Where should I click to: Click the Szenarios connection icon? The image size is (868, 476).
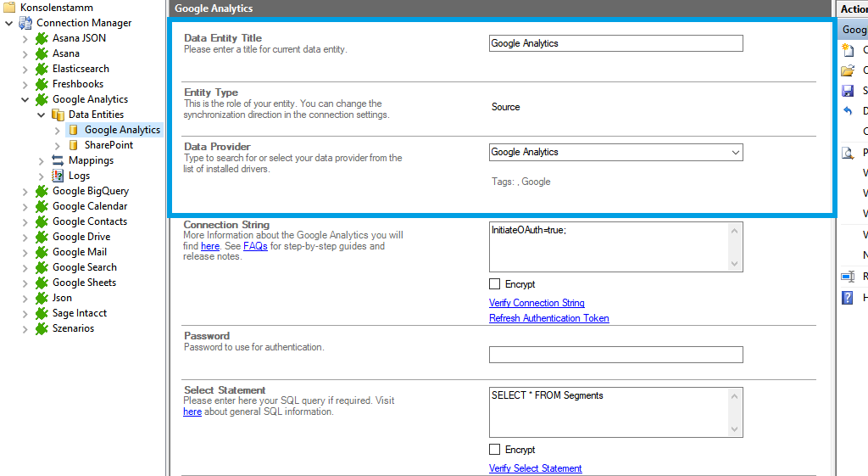(42, 328)
